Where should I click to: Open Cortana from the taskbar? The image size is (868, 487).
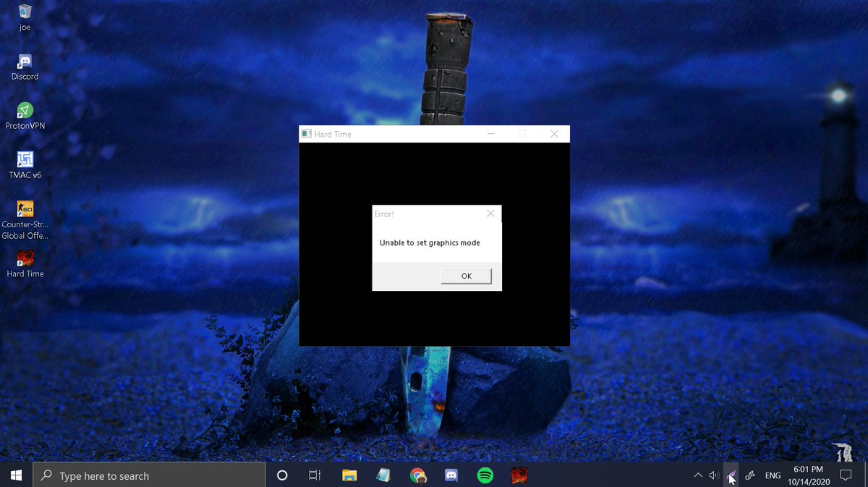click(x=282, y=475)
